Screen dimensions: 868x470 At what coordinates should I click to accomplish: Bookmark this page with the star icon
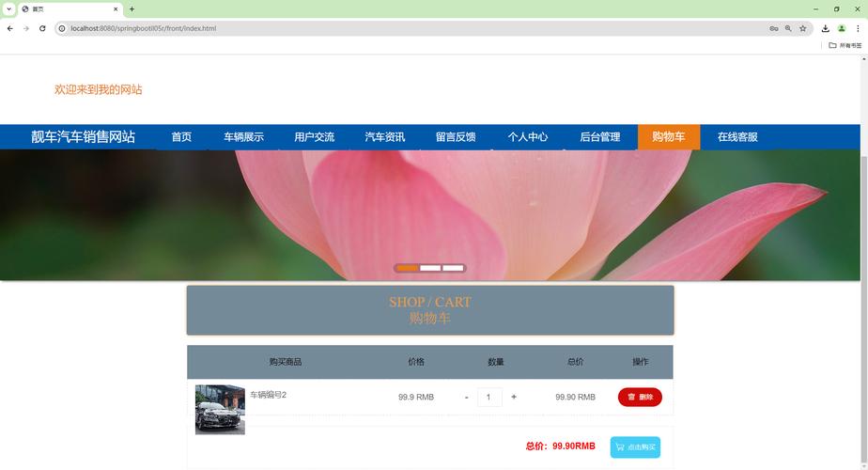pos(802,28)
